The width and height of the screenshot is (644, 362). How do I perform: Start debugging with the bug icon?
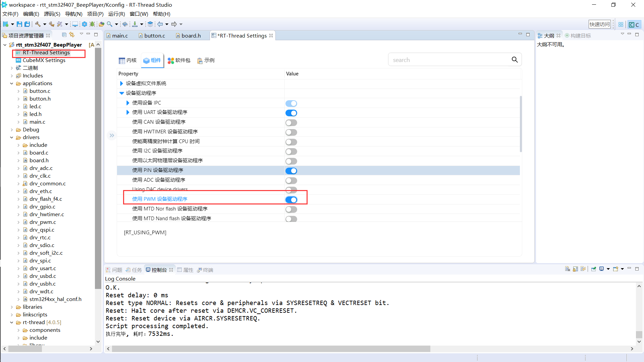point(92,24)
